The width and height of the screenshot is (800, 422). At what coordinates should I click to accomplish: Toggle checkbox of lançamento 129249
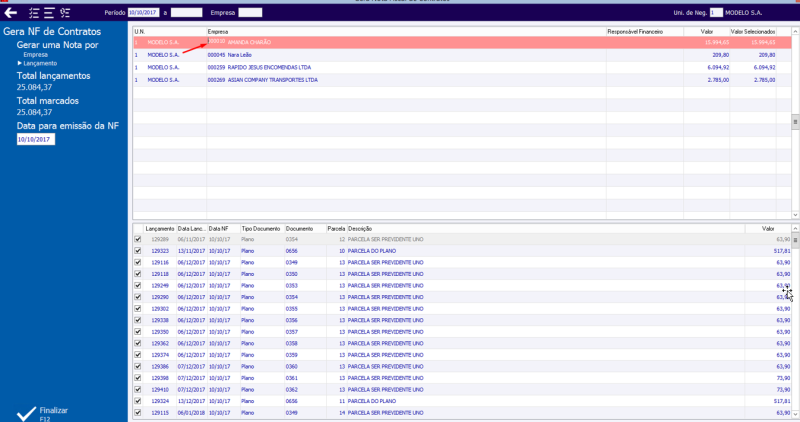(x=138, y=286)
